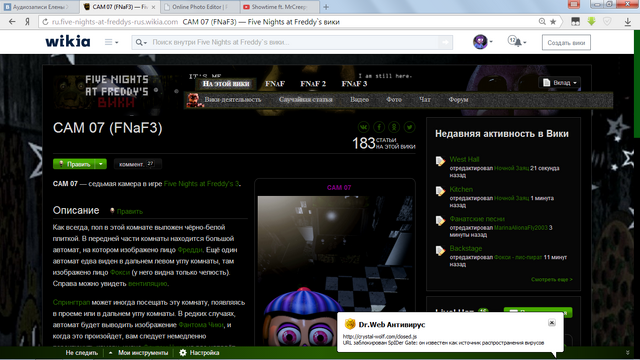The width and height of the screenshot is (640, 360).
Task: Expand wikia hamburger menu dropdown
Action: (x=111, y=42)
